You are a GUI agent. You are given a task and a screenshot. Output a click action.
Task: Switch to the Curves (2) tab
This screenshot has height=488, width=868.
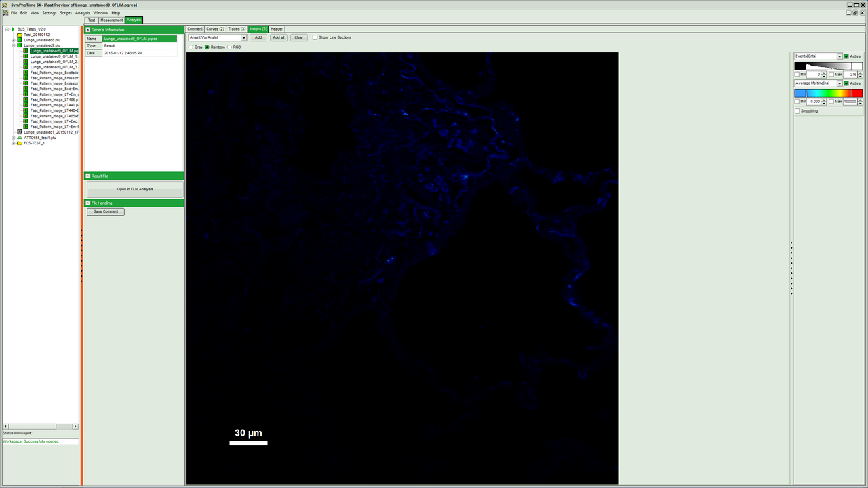(215, 29)
